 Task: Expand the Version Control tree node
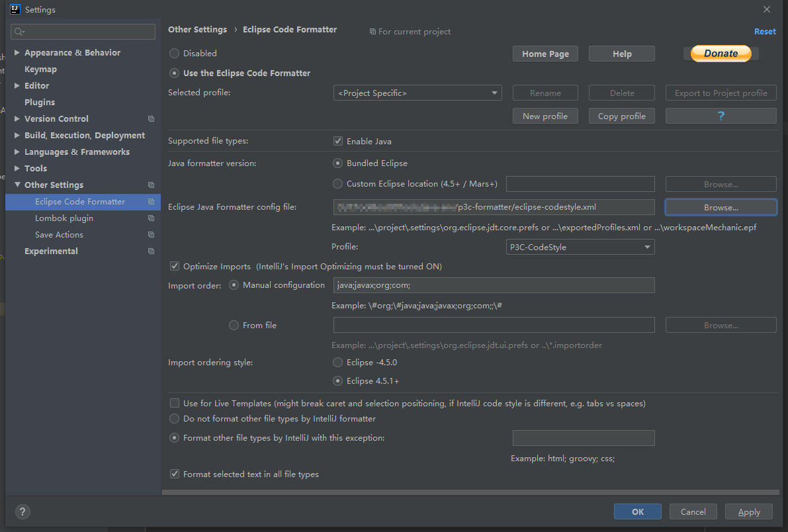(x=17, y=118)
